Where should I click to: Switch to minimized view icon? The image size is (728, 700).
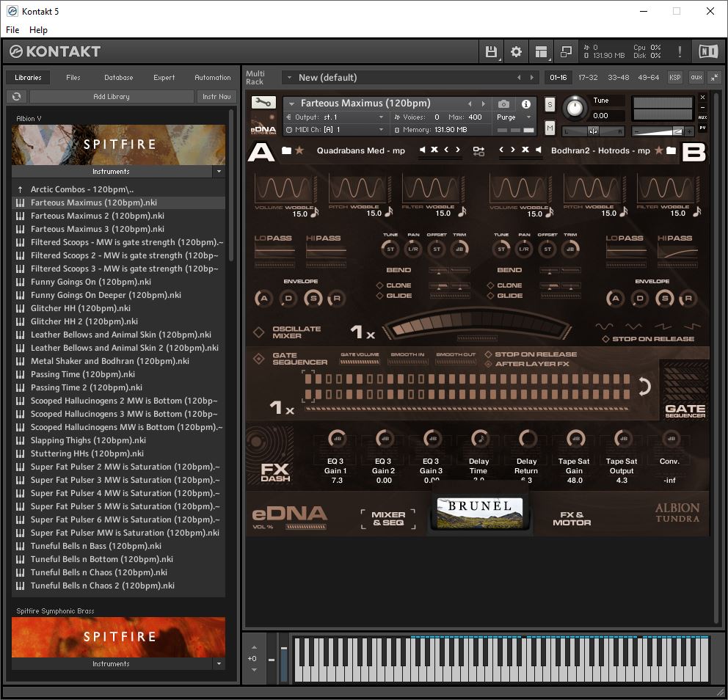pos(566,51)
